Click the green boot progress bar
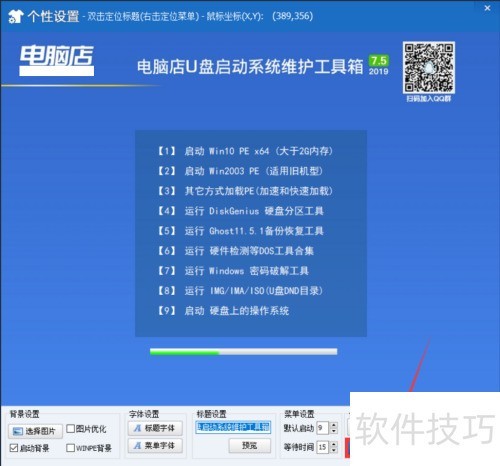The image size is (500, 466). [x=244, y=352]
